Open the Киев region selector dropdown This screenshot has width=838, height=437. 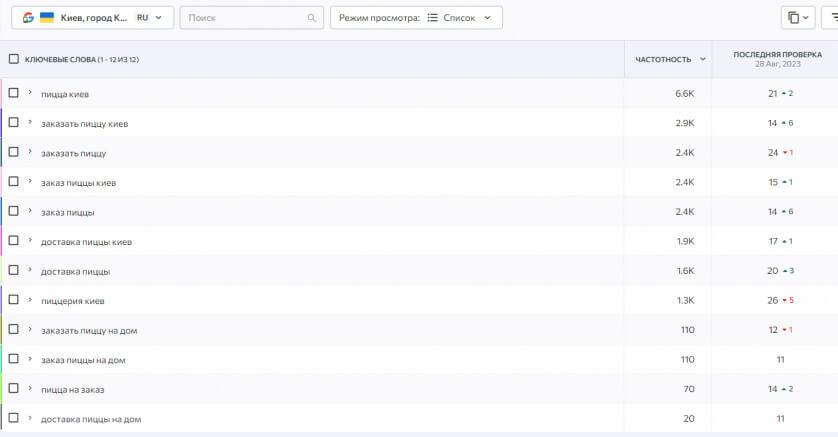[92, 18]
